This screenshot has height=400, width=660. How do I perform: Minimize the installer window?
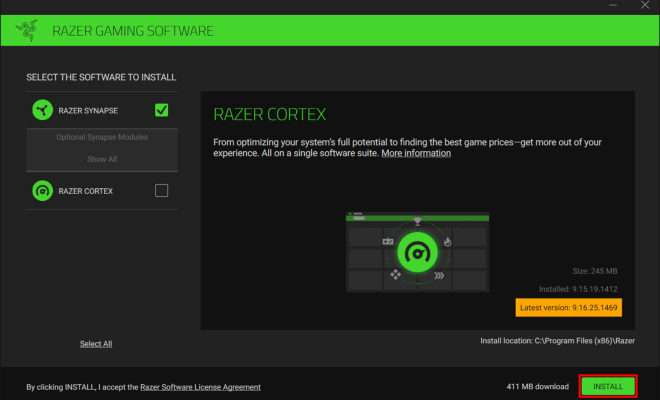613,5
